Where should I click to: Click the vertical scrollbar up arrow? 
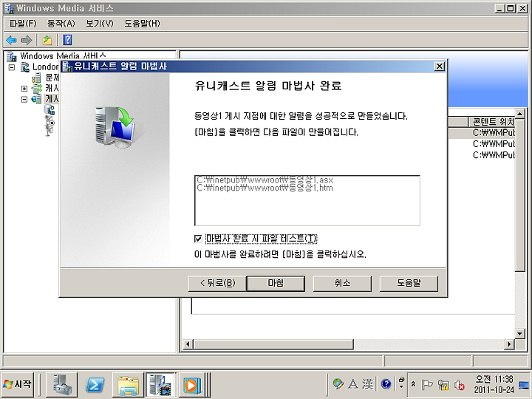(x=519, y=113)
